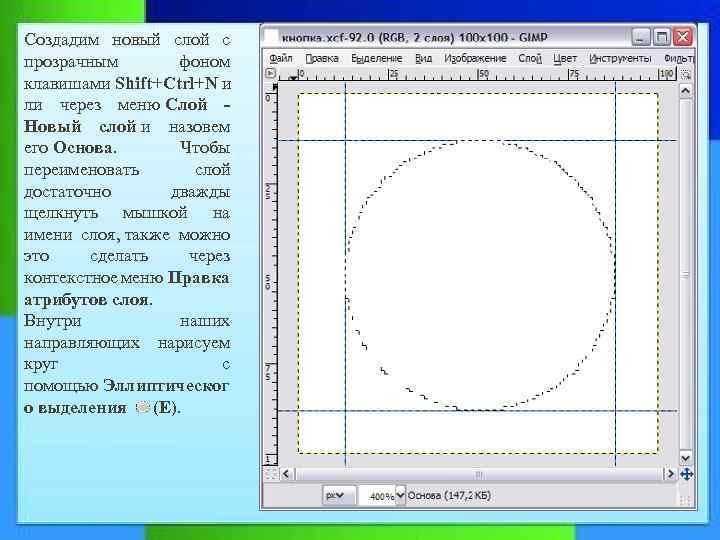Click the status bar resize grip
The height and width of the screenshot is (540, 720).
[x=685, y=501]
